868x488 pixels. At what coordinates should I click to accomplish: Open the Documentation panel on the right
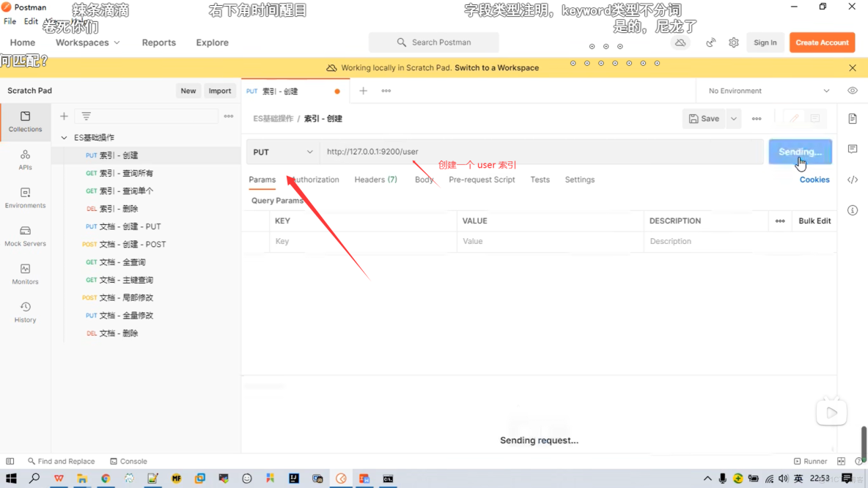[852, 117]
